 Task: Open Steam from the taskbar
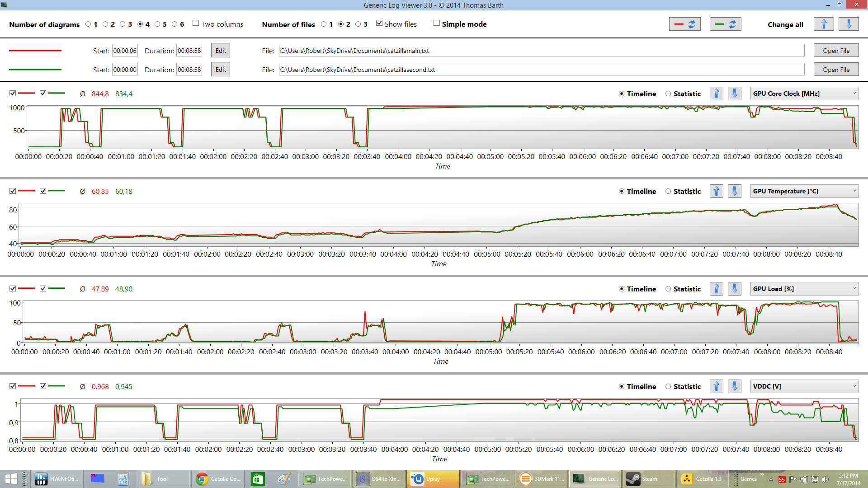649,479
